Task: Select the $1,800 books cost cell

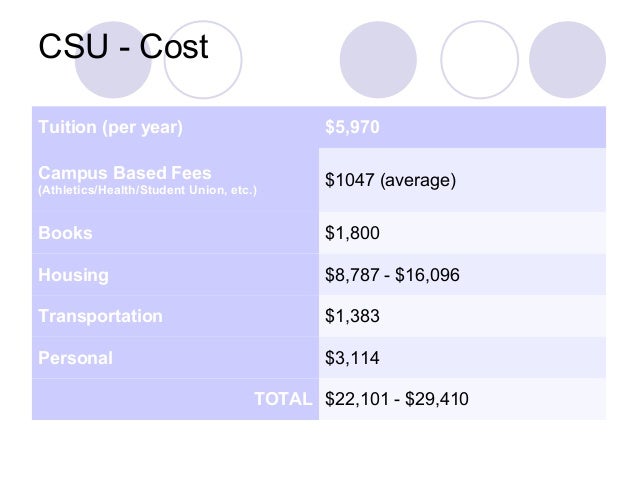Action: (x=462, y=233)
